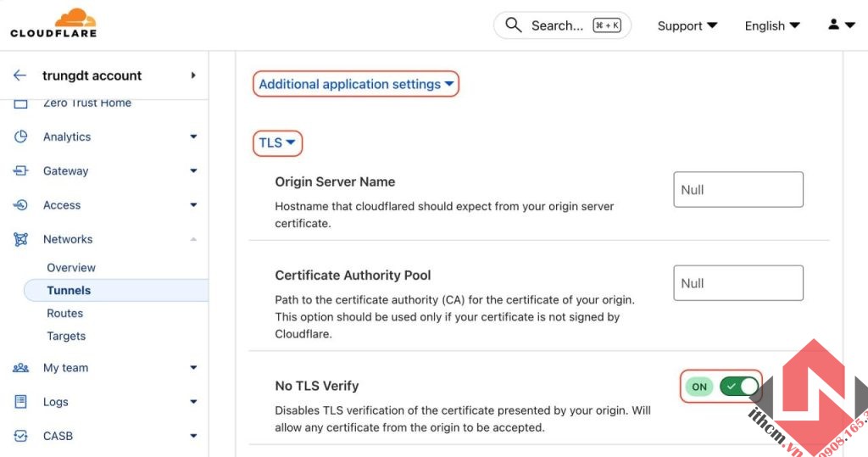Viewport: 868px width, 457px height.
Task: Expand the Gateway menu arrow
Action: pos(193,170)
